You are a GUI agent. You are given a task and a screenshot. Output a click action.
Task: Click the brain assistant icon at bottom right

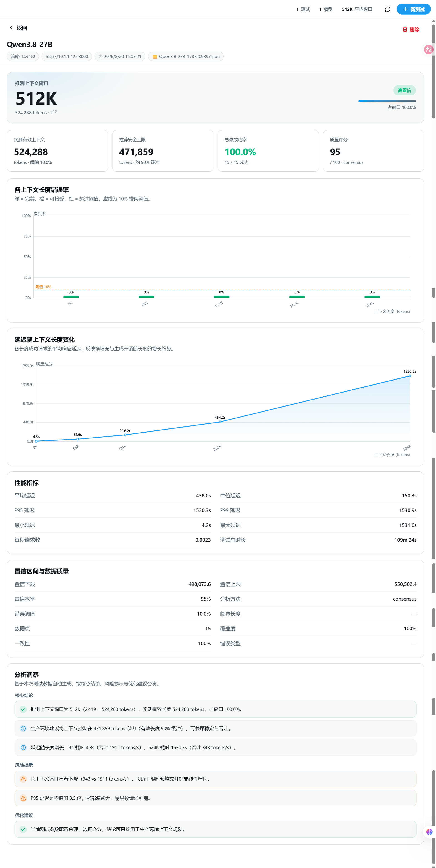click(x=429, y=832)
